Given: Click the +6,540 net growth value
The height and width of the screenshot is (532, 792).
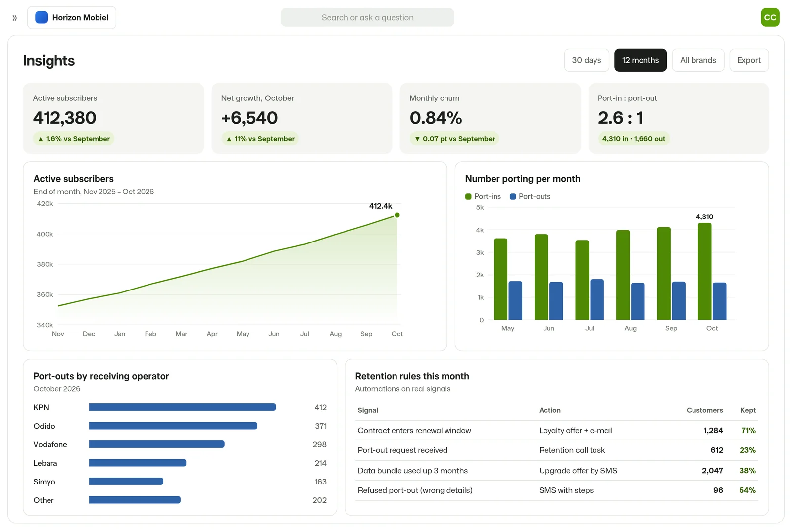Looking at the screenshot, I should 249,118.
